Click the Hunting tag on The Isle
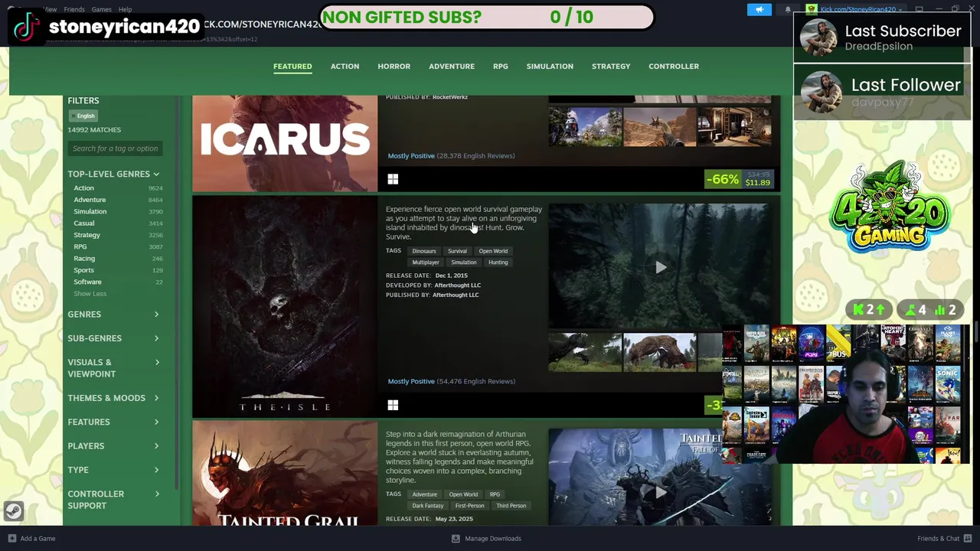The height and width of the screenshot is (551, 980). coord(498,262)
